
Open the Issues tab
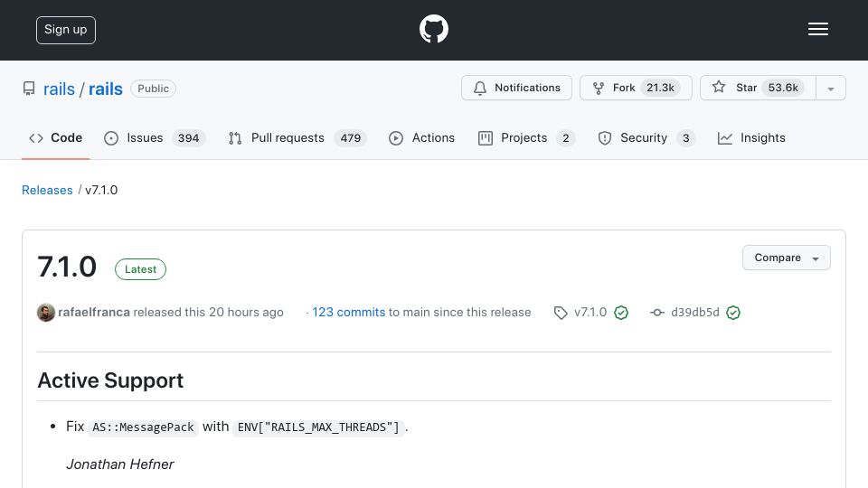point(155,137)
